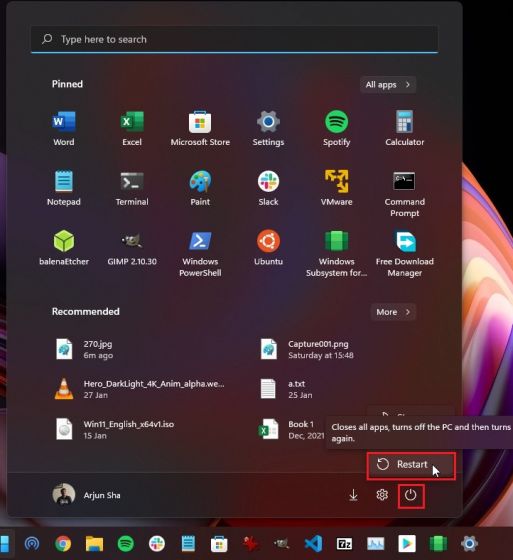Open Windows Subsystem for... pinned app

pos(337,253)
